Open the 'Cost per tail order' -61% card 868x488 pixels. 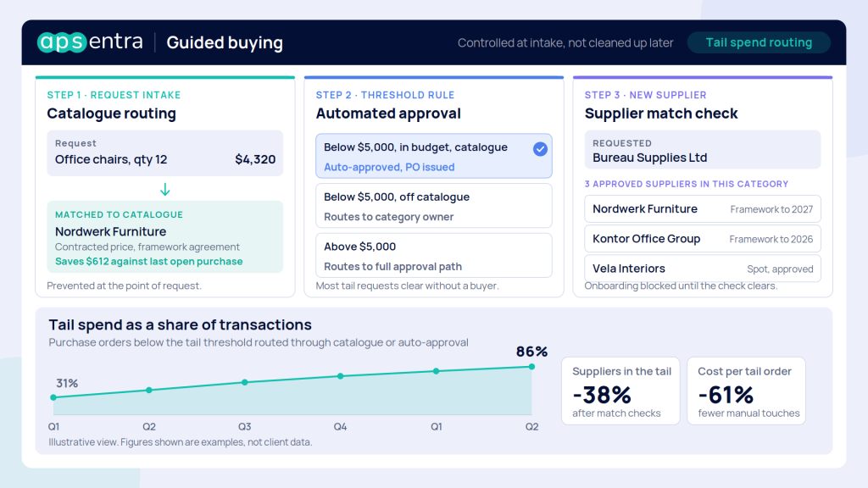746,391
